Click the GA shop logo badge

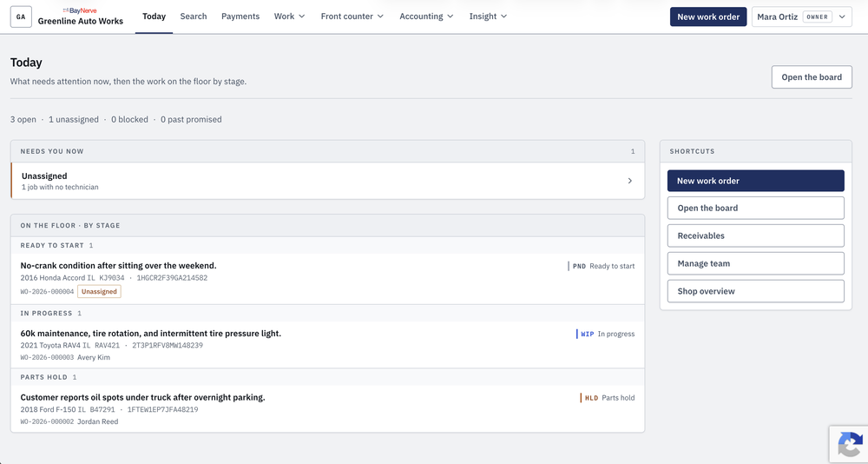pyautogui.click(x=21, y=17)
